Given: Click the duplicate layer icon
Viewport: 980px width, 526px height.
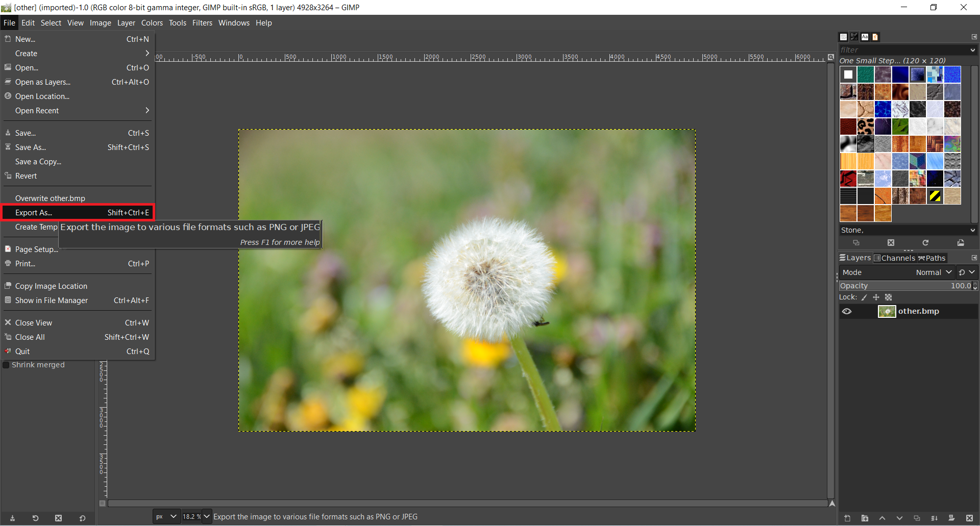Looking at the screenshot, I should click(917, 518).
